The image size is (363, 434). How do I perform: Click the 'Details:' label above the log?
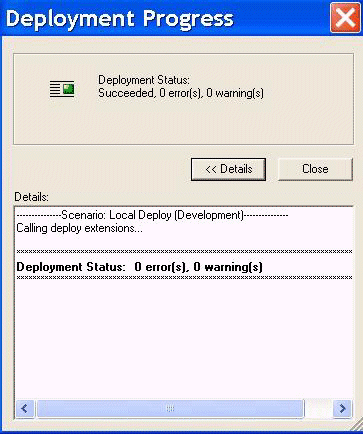(x=32, y=197)
